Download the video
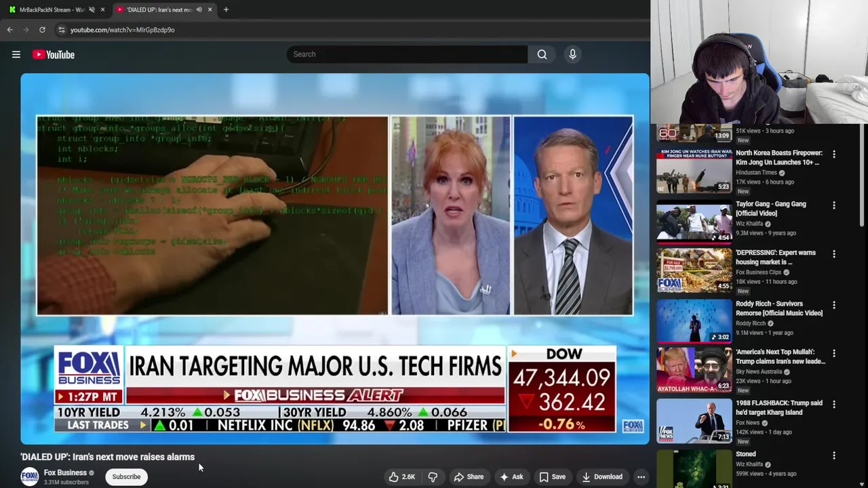The width and height of the screenshot is (868, 488). click(602, 476)
